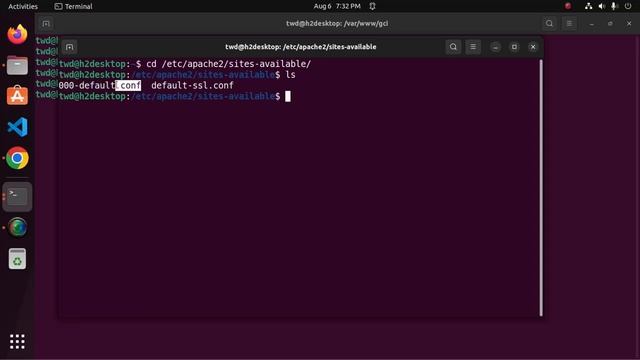Click the /var/www/gci terminal title text
Viewport: 640px width, 360px height.
pyautogui.click(x=337, y=24)
